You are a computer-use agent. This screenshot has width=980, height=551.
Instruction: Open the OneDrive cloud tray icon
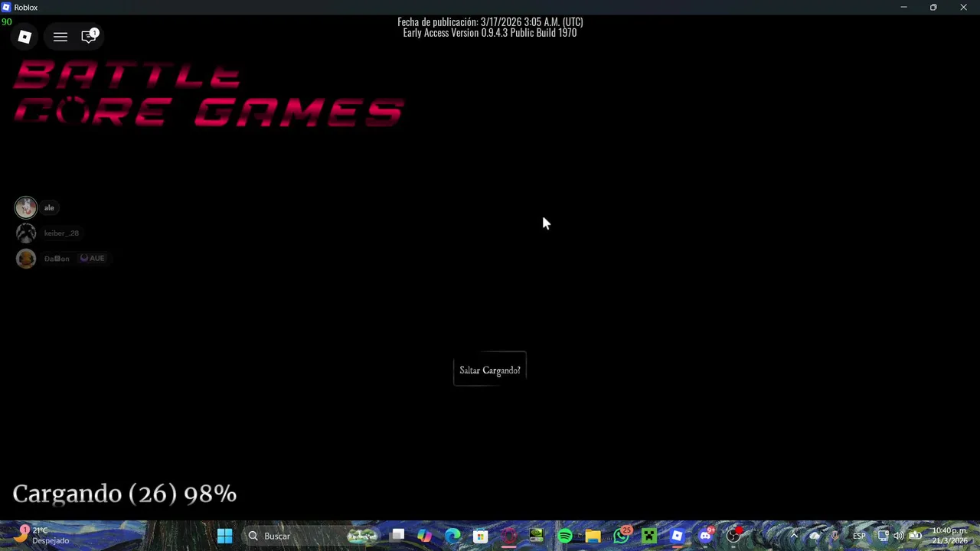[815, 536]
